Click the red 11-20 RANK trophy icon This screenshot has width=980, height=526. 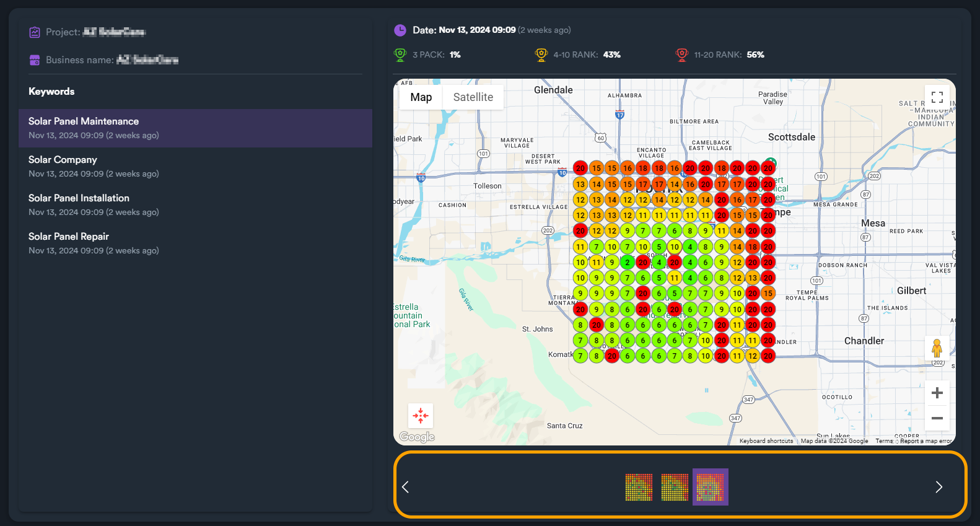[x=682, y=55]
